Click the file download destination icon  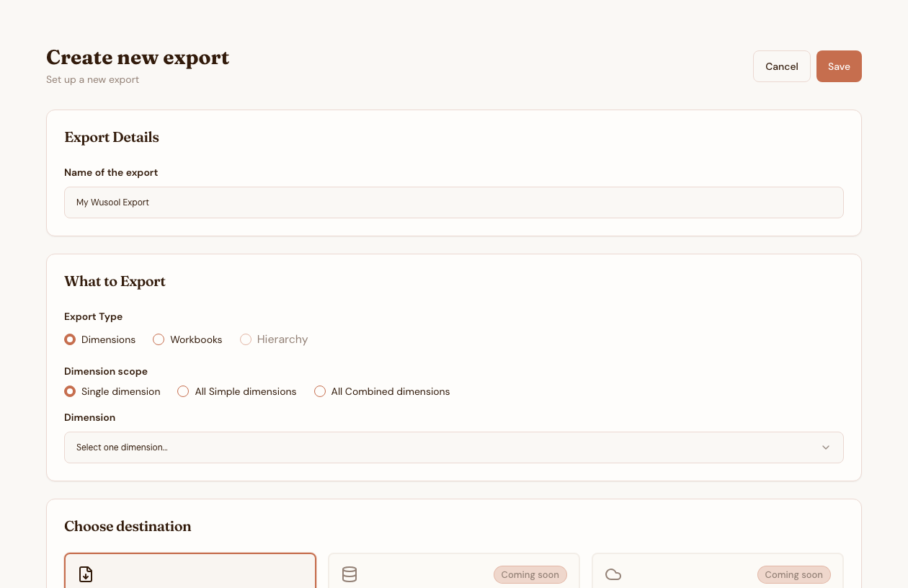pos(86,574)
